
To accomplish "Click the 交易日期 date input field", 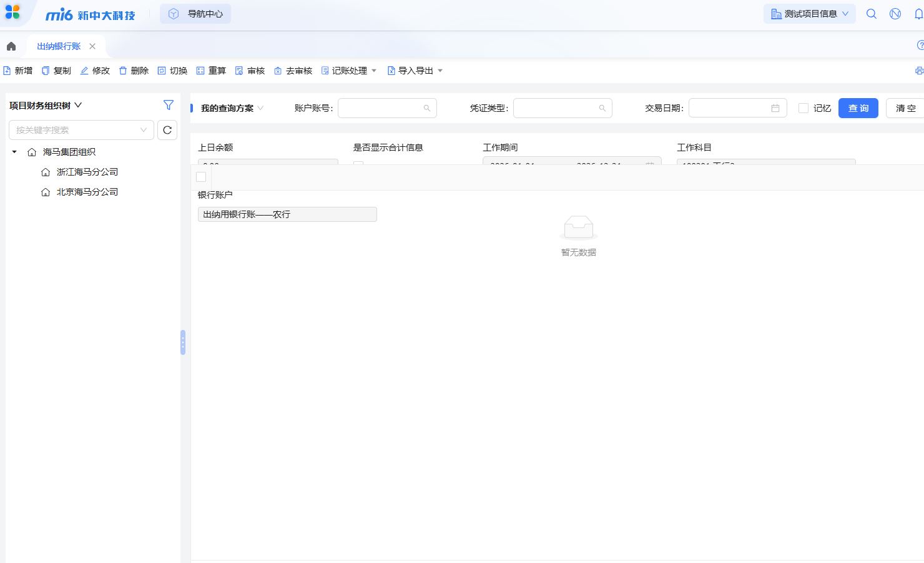I will coord(730,108).
